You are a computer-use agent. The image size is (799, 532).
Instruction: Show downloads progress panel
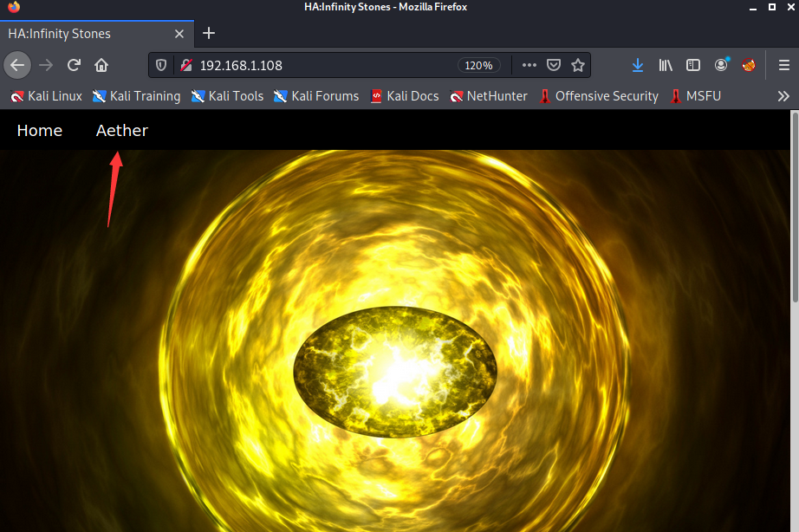(638, 65)
